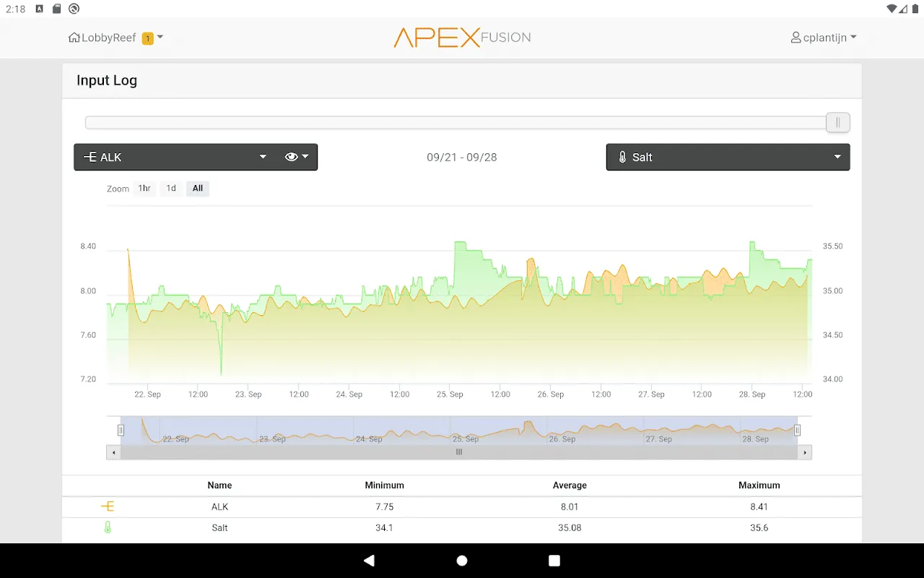Open the ALK probe selection dropdown
924x578 pixels.
(262, 157)
